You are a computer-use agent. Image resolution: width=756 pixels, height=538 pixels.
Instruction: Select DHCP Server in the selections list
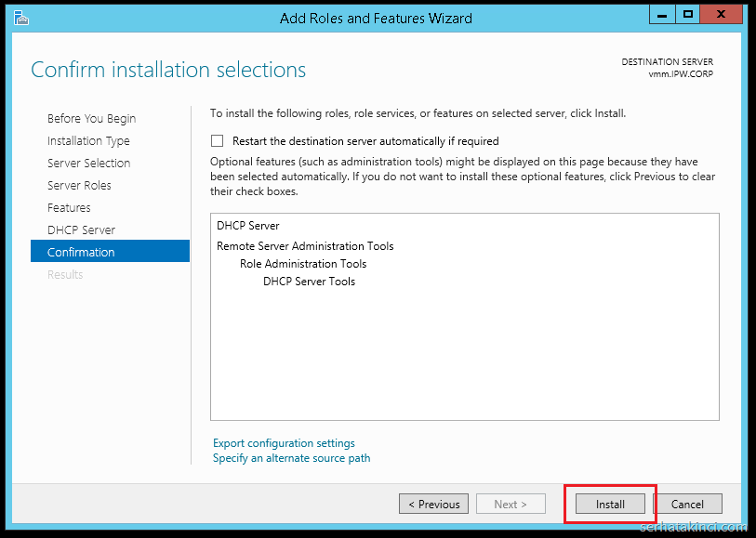(x=248, y=226)
